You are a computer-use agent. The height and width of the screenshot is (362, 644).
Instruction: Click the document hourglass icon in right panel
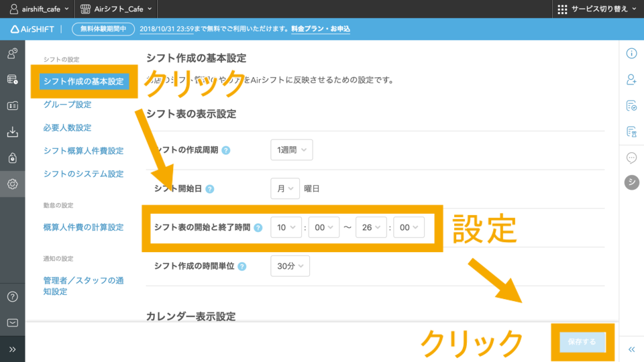click(631, 132)
